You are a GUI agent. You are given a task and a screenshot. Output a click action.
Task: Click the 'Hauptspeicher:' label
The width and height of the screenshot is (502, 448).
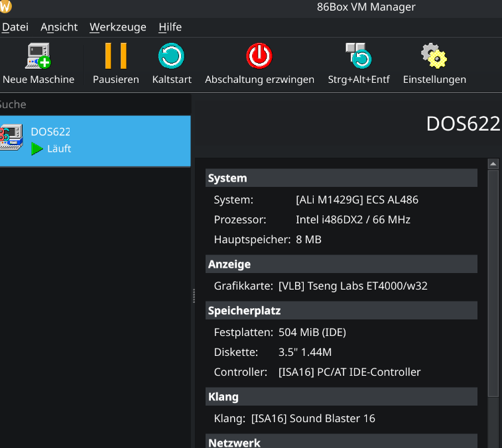252,239
